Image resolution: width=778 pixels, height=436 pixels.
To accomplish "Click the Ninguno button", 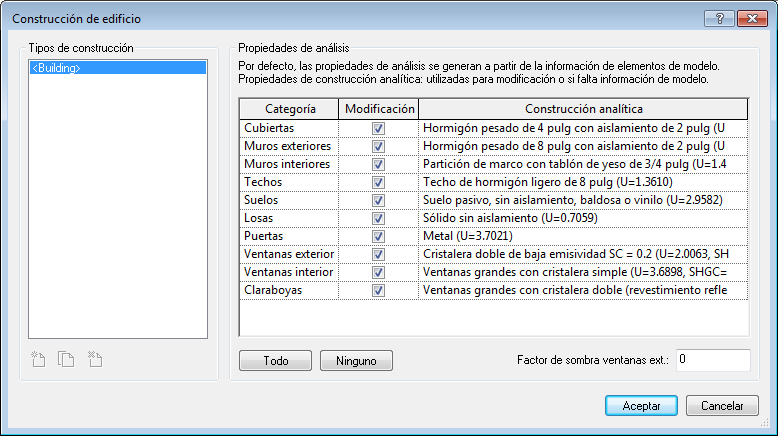I will click(356, 361).
